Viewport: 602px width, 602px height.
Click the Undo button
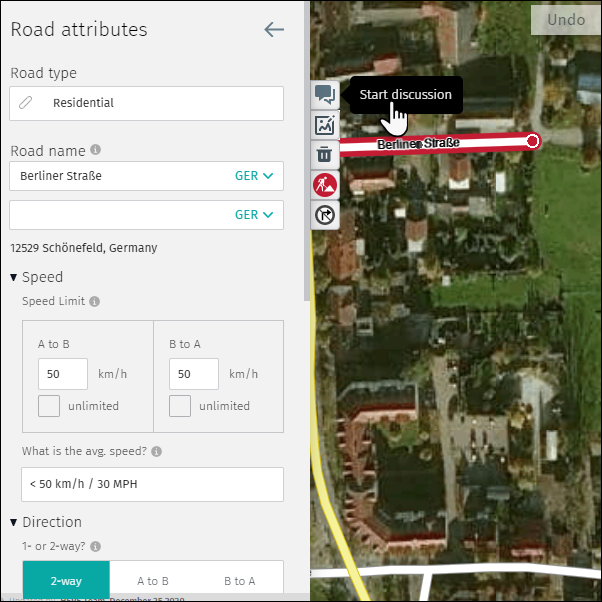(x=566, y=20)
